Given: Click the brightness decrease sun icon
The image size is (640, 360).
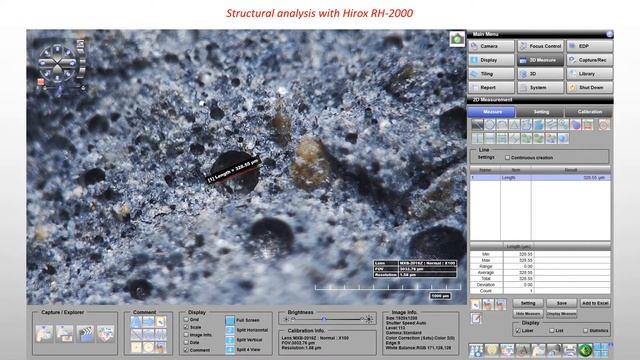Looking at the screenshot, I should point(286,319).
